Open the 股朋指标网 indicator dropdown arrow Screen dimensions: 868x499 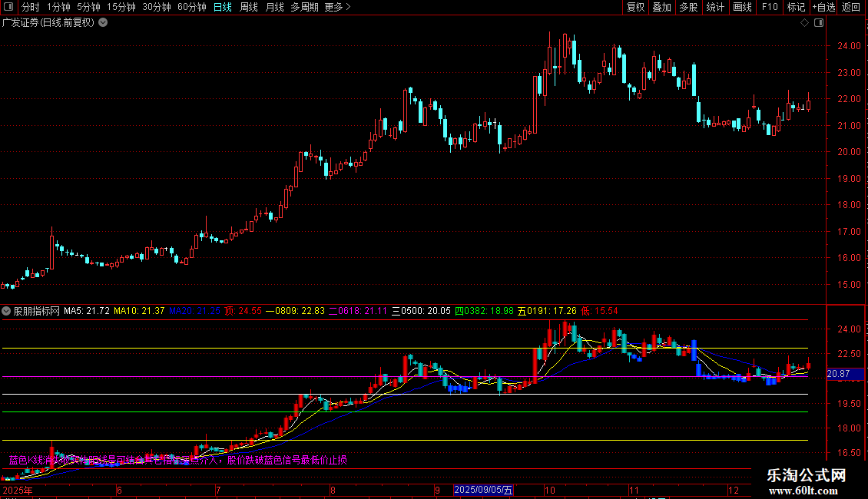tap(7, 312)
